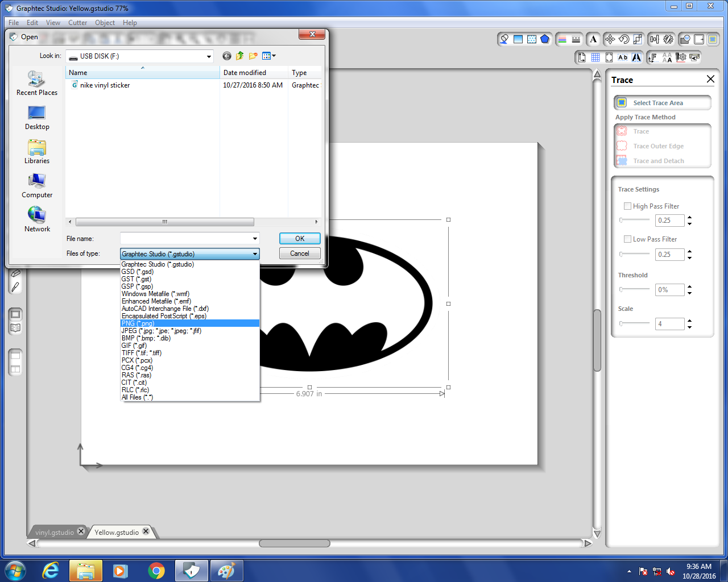The width and height of the screenshot is (728, 582).
Task: Open Google Chrome from the taskbar
Action: click(x=156, y=571)
